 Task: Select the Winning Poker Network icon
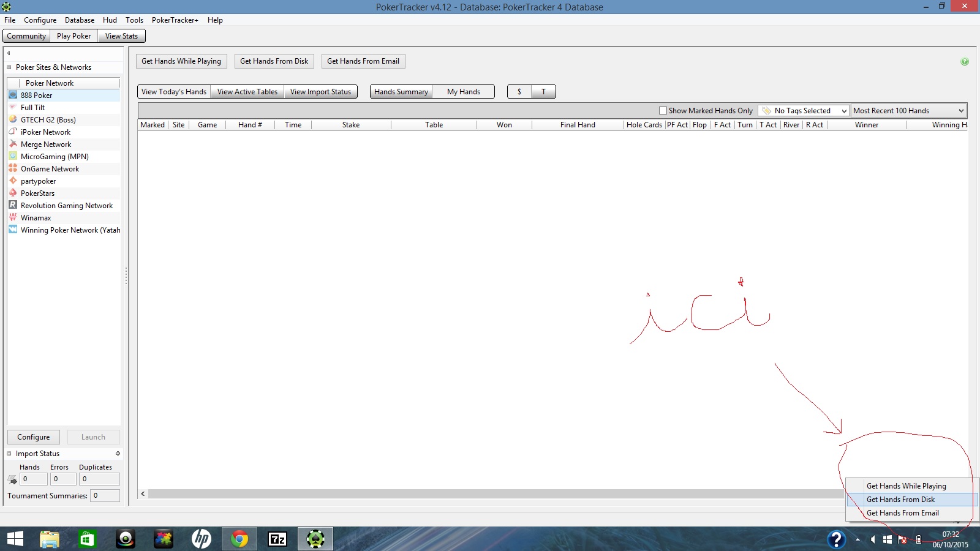click(x=13, y=230)
